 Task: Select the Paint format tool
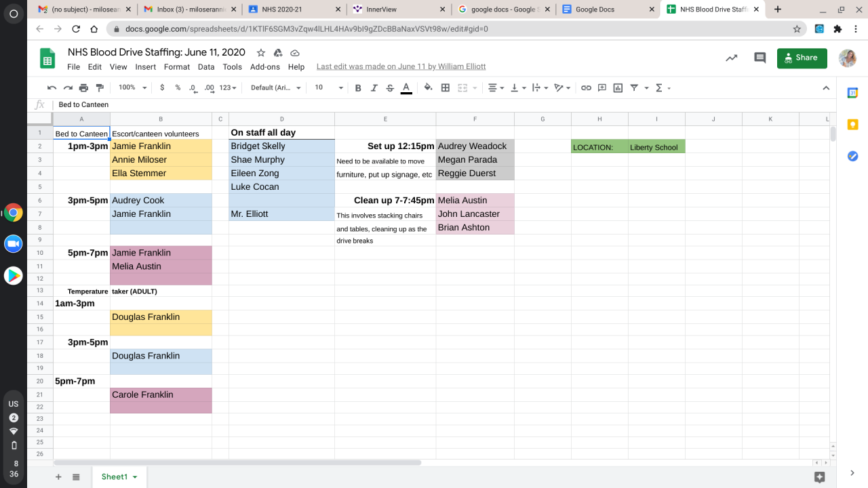tap(100, 87)
